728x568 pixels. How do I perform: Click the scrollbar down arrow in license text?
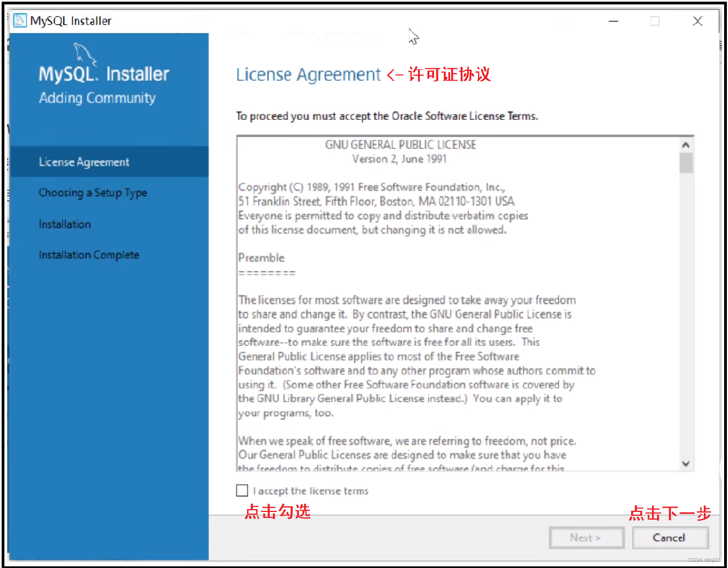click(x=686, y=464)
